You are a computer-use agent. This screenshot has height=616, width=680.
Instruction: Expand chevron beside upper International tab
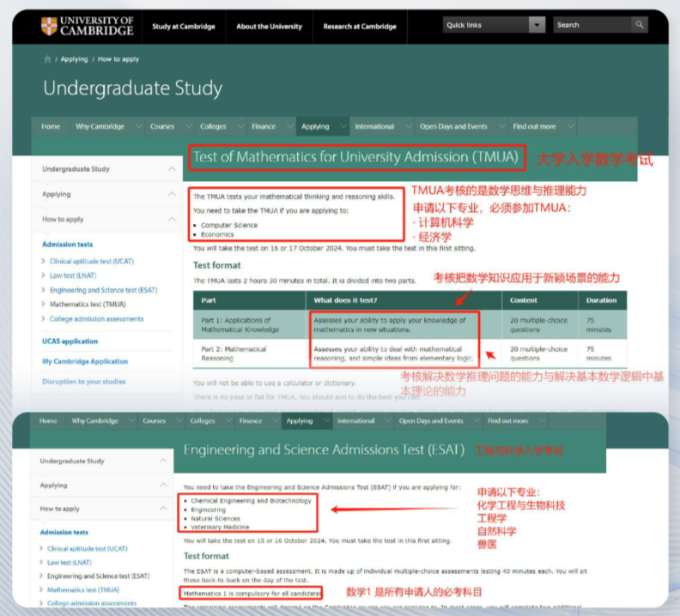[x=408, y=126]
